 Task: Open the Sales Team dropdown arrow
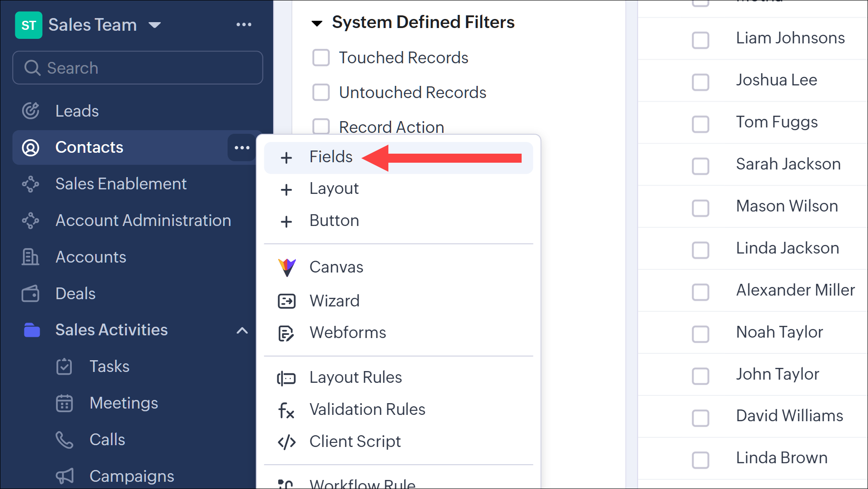pos(155,25)
